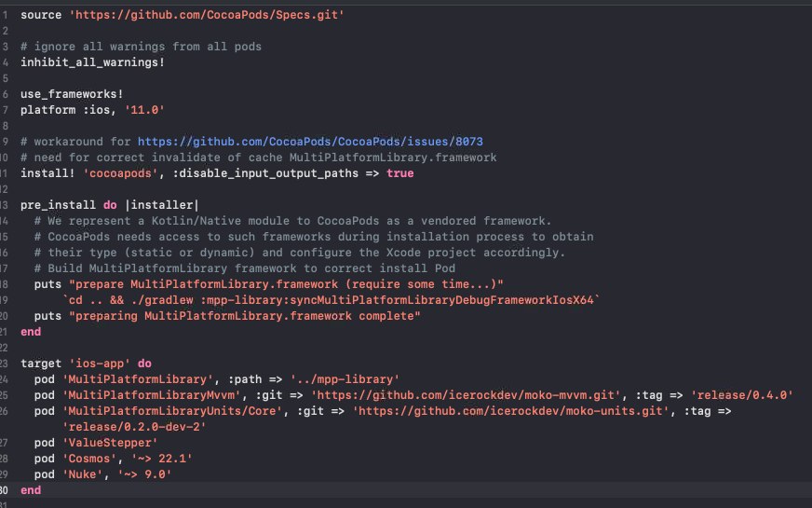Click the ':disable_input_output_paths' symbol
Viewport: 812px width, 508px height.
click(265, 173)
